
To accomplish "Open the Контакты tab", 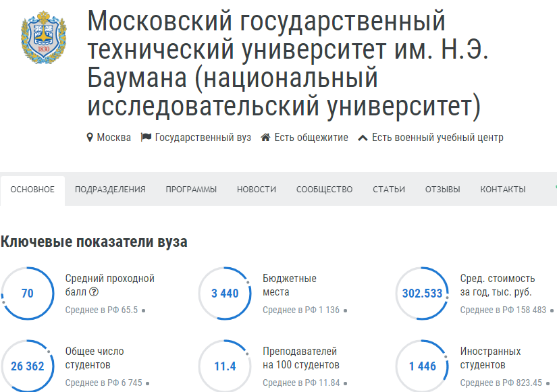I will [503, 190].
